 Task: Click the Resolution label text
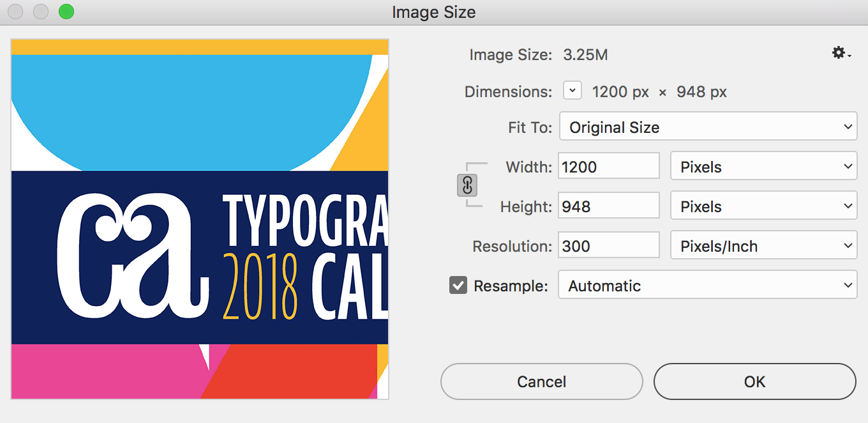point(512,247)
